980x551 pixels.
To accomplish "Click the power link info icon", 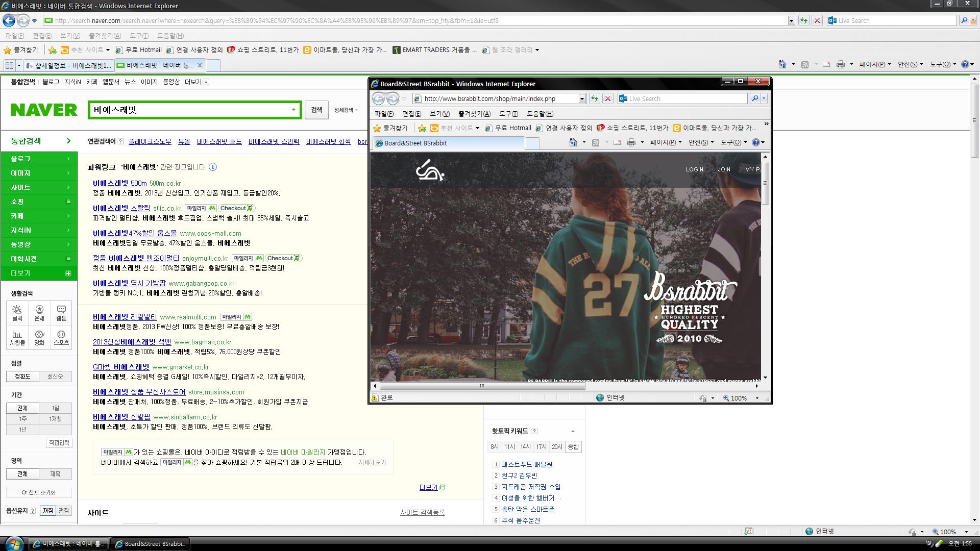I will 213,167.
